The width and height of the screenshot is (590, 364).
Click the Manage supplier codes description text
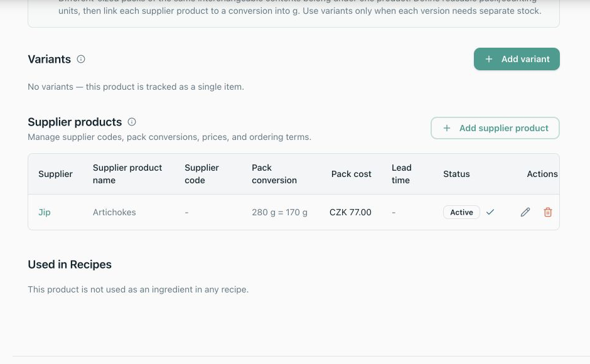169,137
